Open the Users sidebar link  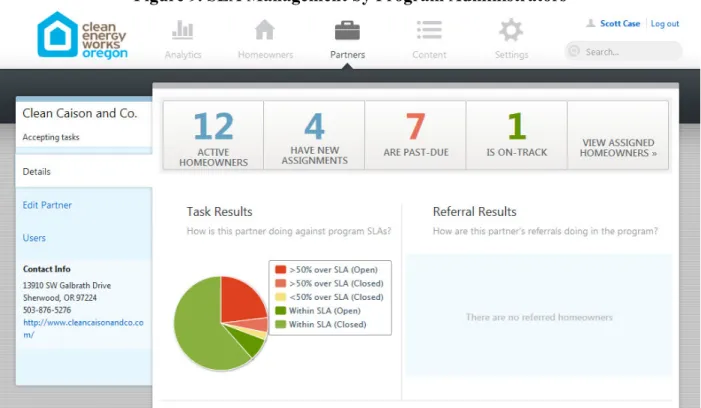click(x=34, y=238)
